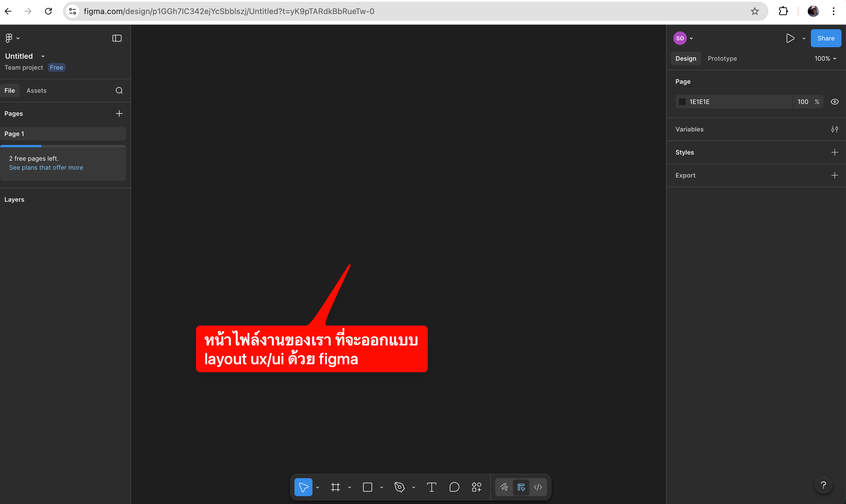Switch to Dev Mode code toggle
This screenshot has width=846, height=504.
pyautogui.click(x=538, y=487)
